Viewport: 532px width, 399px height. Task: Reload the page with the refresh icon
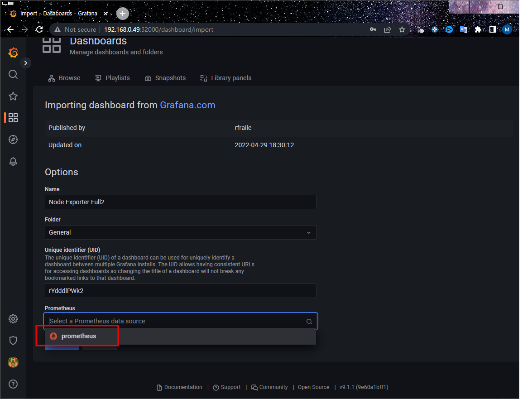tap(39, 29)
